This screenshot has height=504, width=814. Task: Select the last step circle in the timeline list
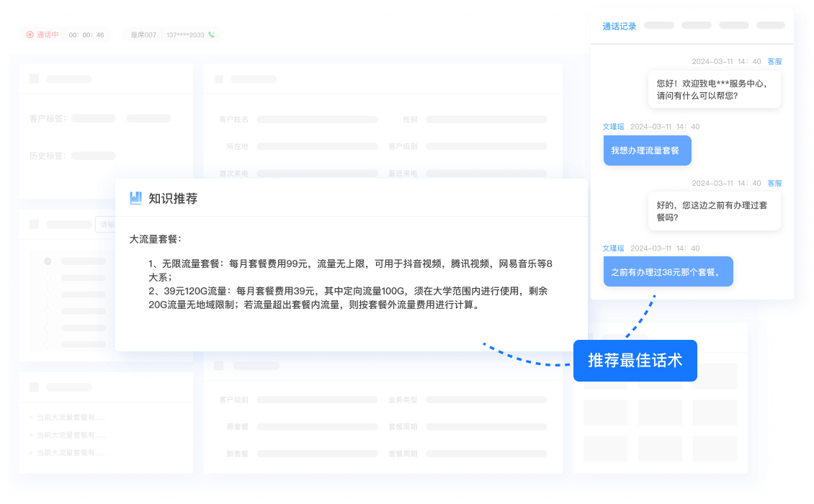[x=48, y=344]
